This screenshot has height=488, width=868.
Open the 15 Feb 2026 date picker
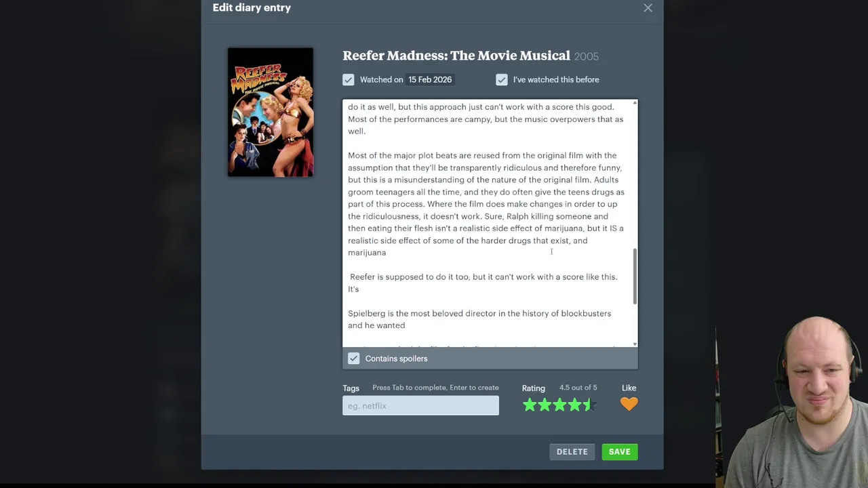(x=430, y=79)
